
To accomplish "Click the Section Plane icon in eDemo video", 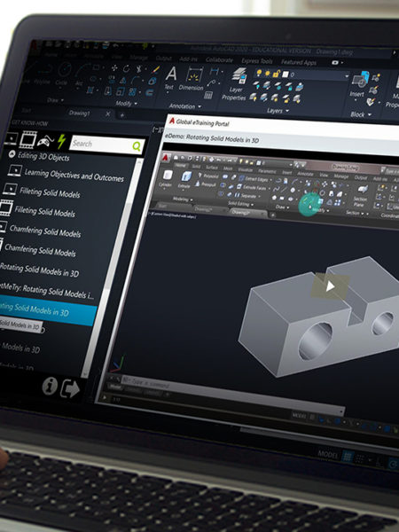I will pyautogui.click(x=363, y=190).
